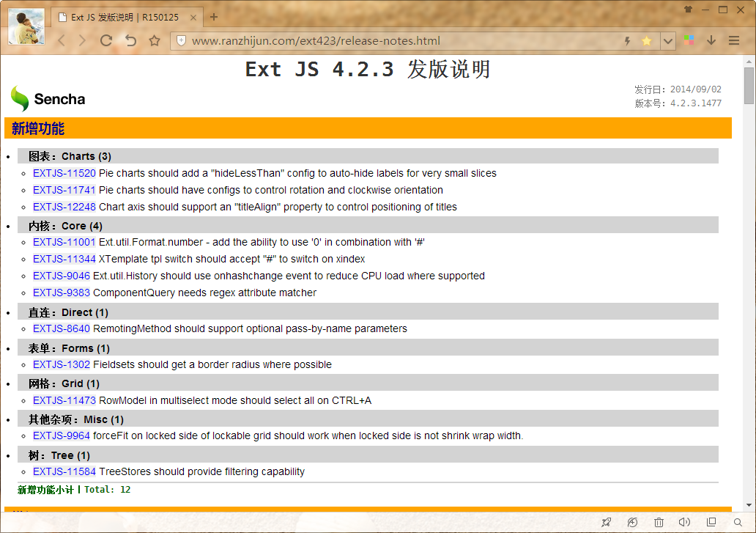Open the EXTJS-11001 link
The width and height of the screenshot is (756, 533).
[64, 242]
